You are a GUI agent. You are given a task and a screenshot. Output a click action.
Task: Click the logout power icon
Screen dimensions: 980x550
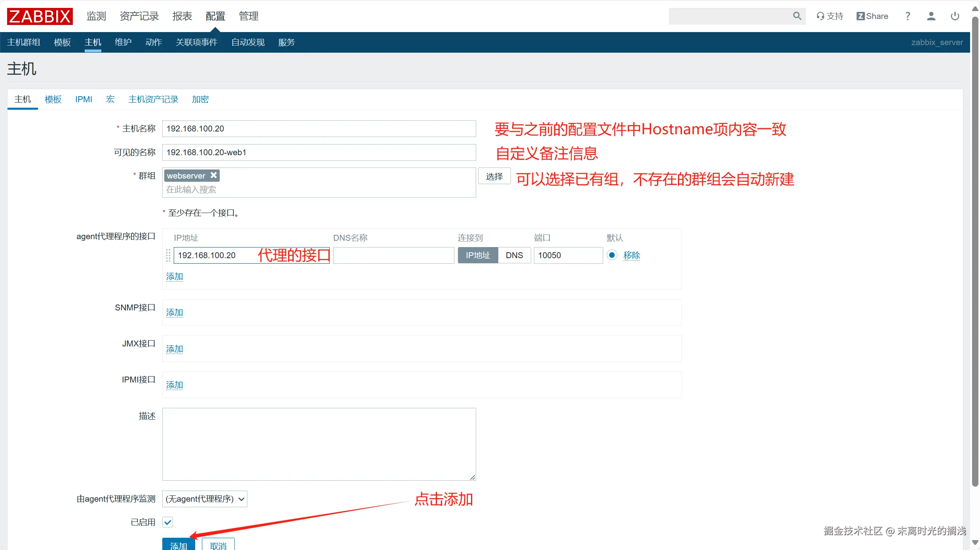(x=955, y=16)
